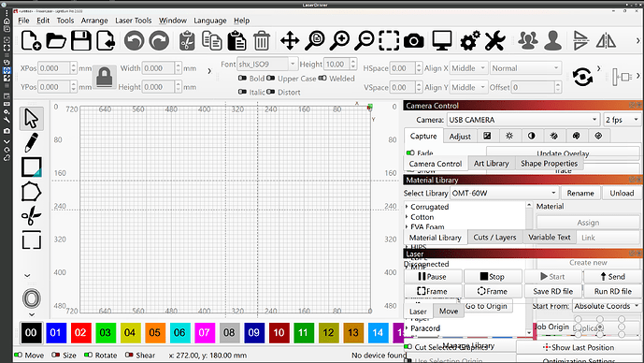Toggle the Shear switch in status bar
The image size is (644, 363).
coord(129,355)
